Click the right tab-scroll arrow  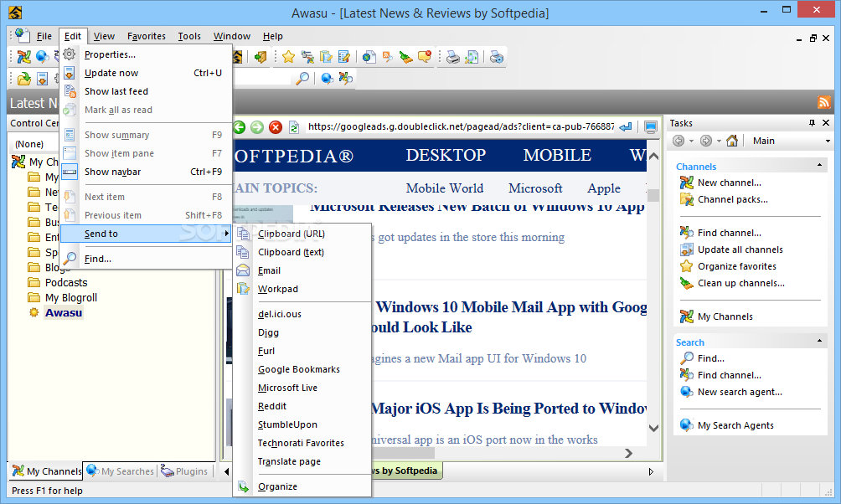(651, 472)
